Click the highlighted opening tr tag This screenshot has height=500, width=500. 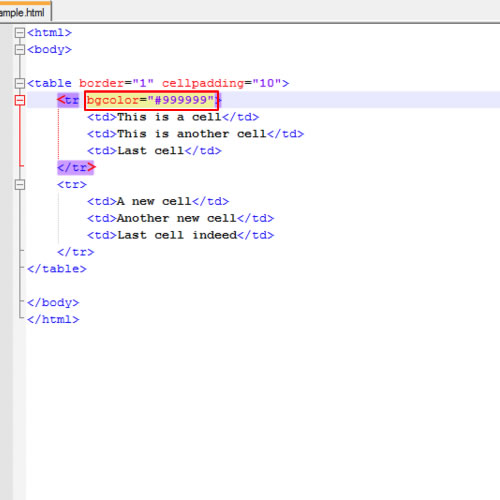[x=68, y=100]
